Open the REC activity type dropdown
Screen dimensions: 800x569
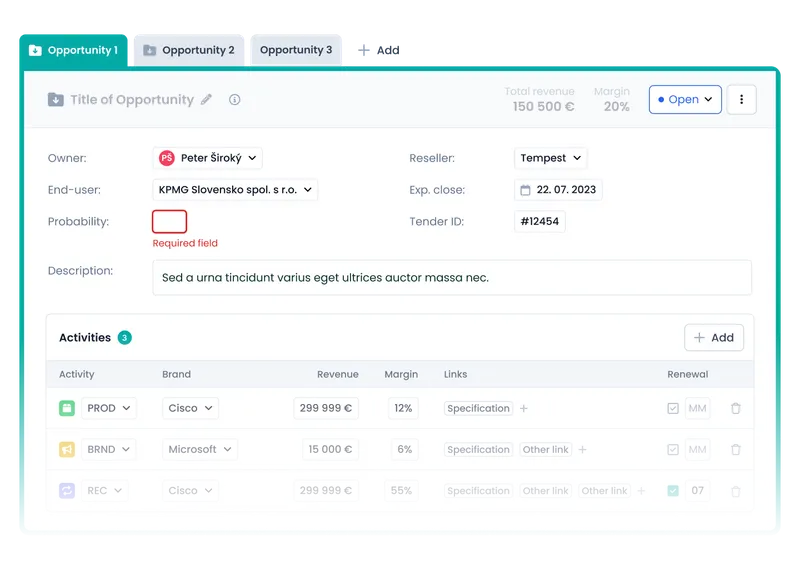click(105, 490)
